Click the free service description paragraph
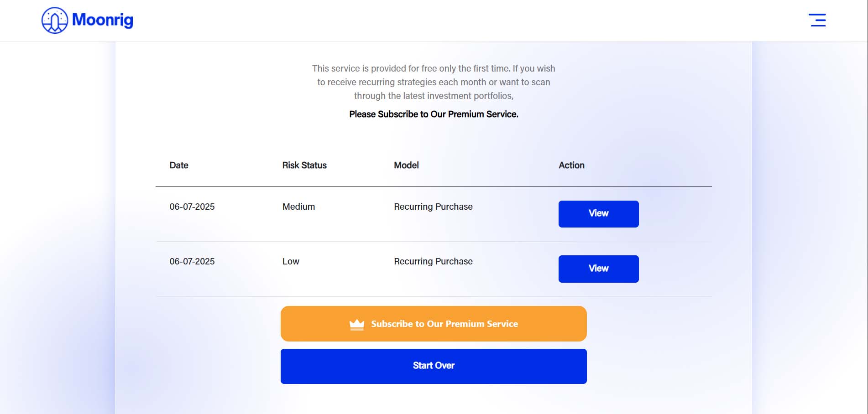 434,82
